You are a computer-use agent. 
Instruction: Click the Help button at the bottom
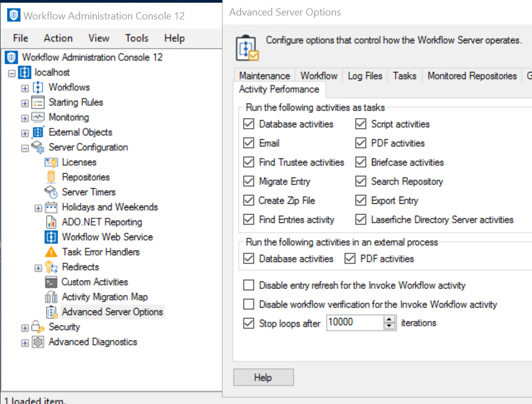pos(264,377)
